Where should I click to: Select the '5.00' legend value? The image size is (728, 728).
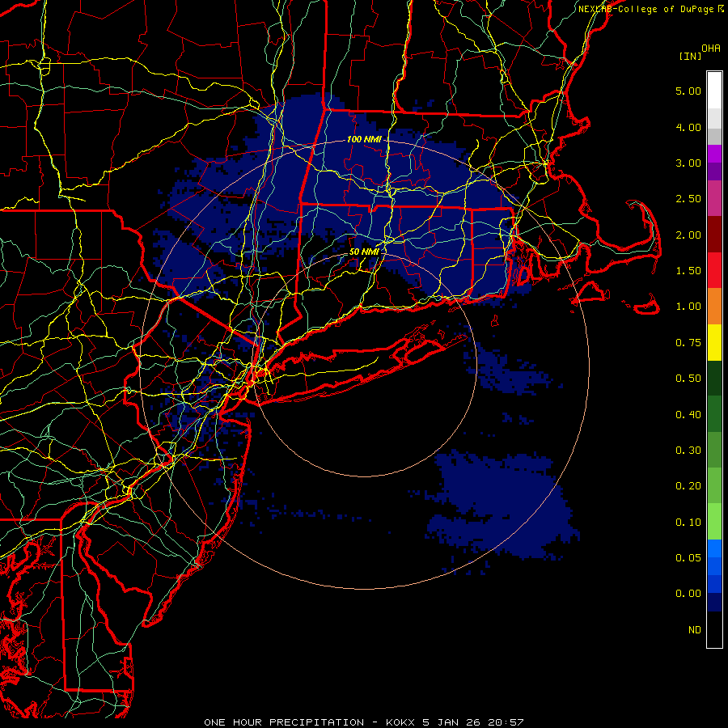[688, 91]
